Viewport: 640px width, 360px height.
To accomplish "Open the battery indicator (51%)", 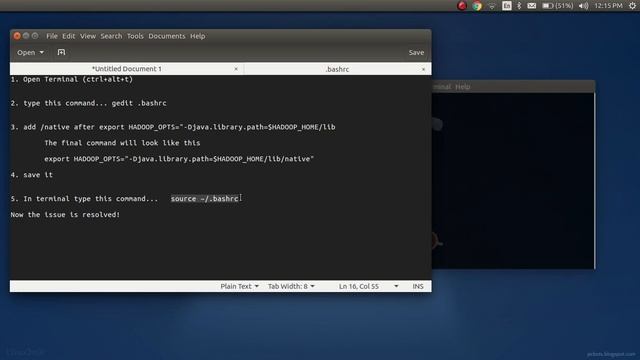I will pyautogui.click(x=558, y=6).
